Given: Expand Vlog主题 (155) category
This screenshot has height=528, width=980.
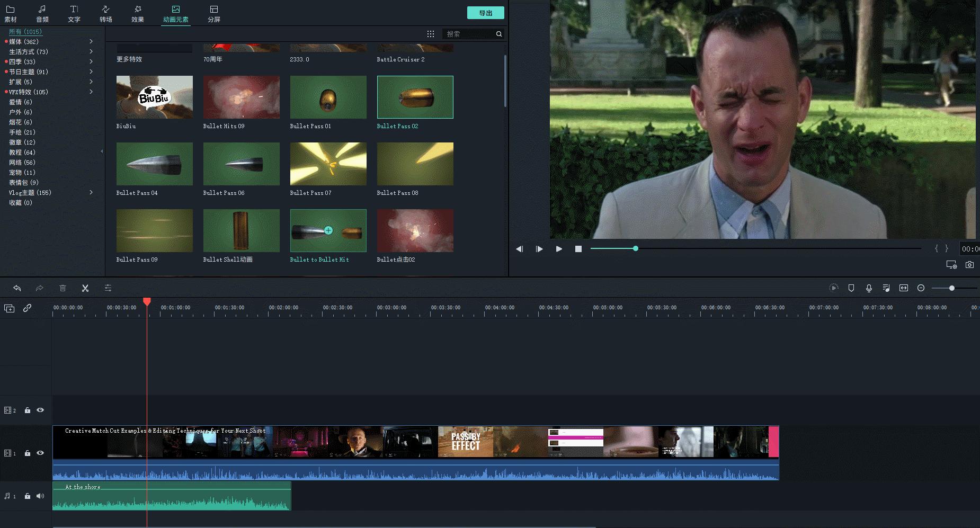Looking at the screenshot, I should pyautogui.click(x=91, y=192).
